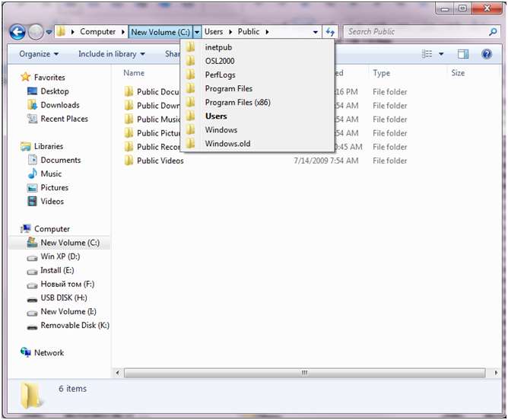508x420 pixels.
Task: Choose Program Files (x86) from dropdown
Action: pyautogui.click(x=257, y=103)
